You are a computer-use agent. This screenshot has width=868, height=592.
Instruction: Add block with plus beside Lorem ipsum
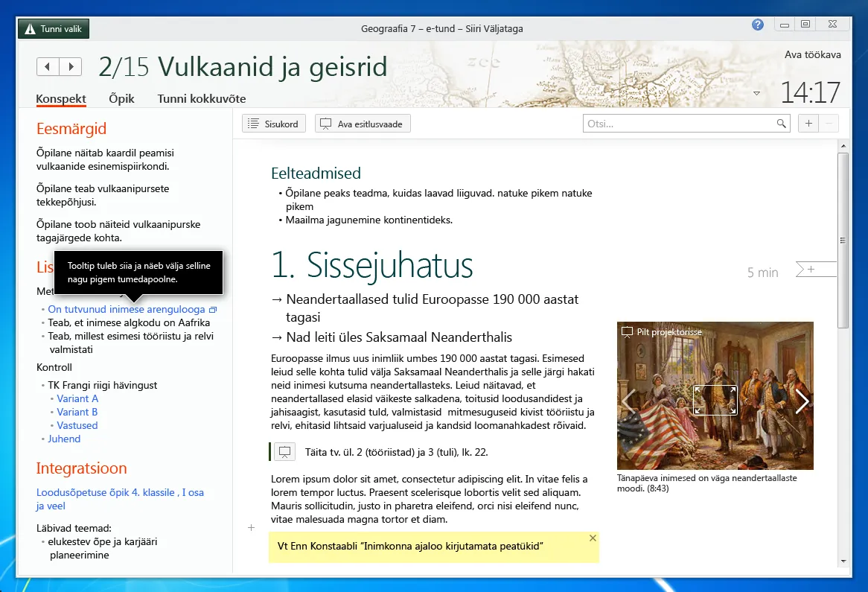pyautogui.click(x=251, y=528)
